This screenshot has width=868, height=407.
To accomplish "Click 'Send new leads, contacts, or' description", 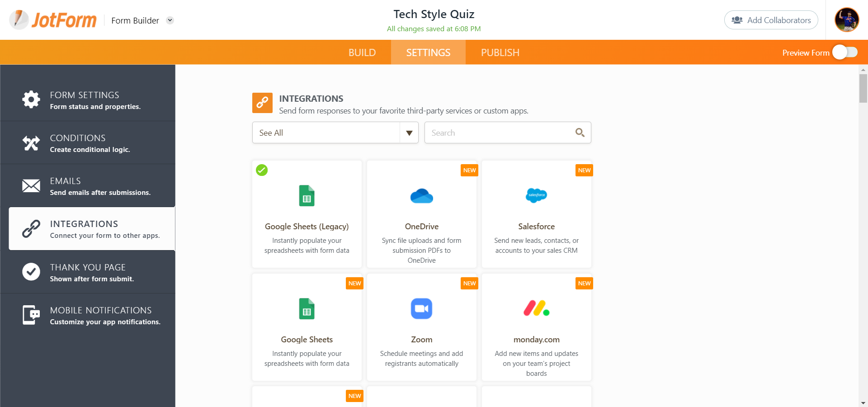I will [537, 241].
